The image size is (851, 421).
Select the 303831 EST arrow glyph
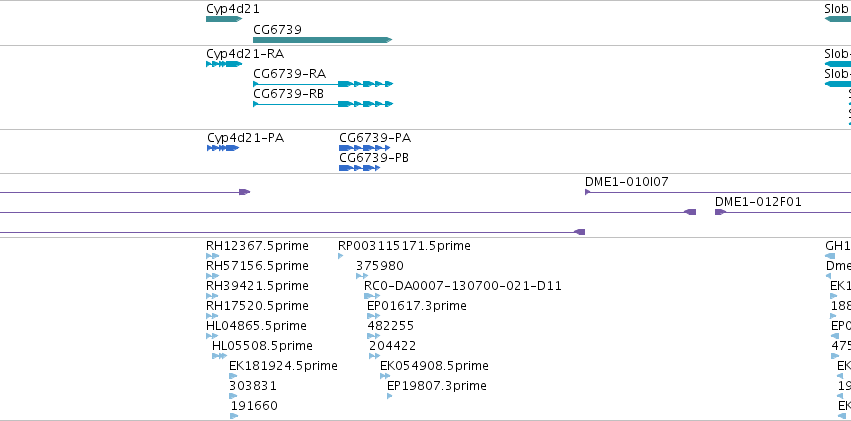tap(233, 396)
